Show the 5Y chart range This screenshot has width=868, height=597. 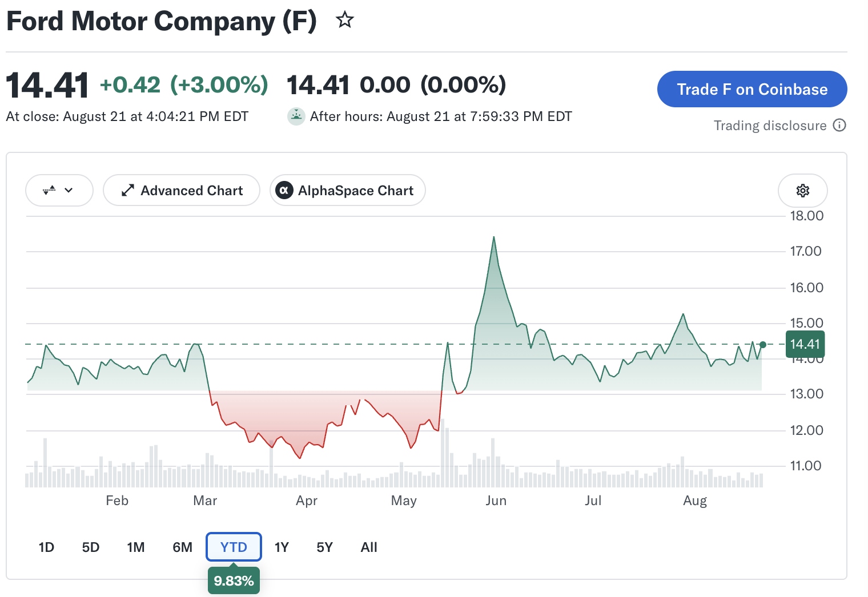[x=324, y=547]
